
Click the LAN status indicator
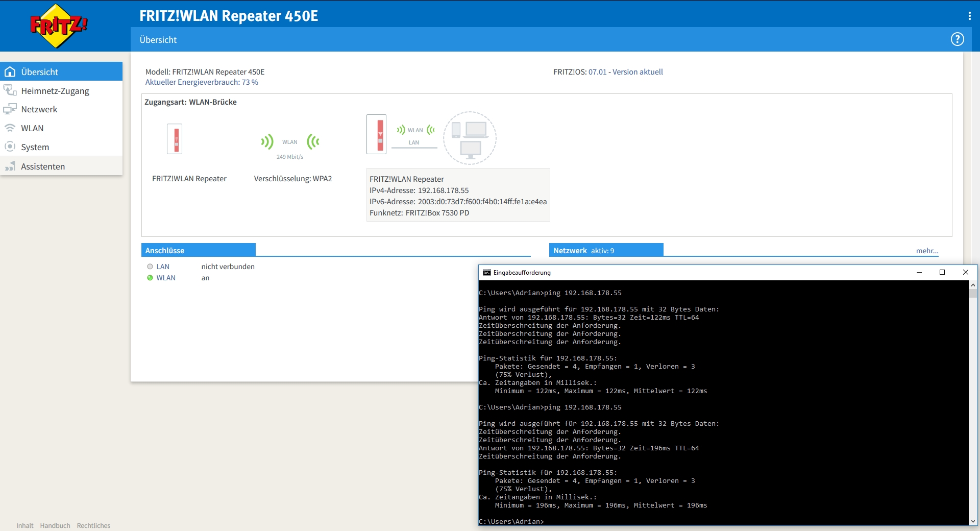[x=150, y=266]
